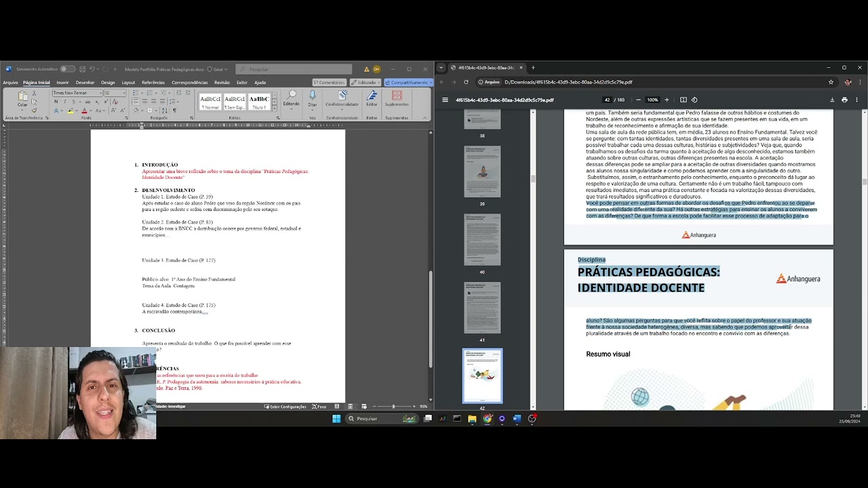The width and height of the screenshot is (868, 488).
Task: Zoom out the PDF with minus
Action: click(x=638, y=100)
